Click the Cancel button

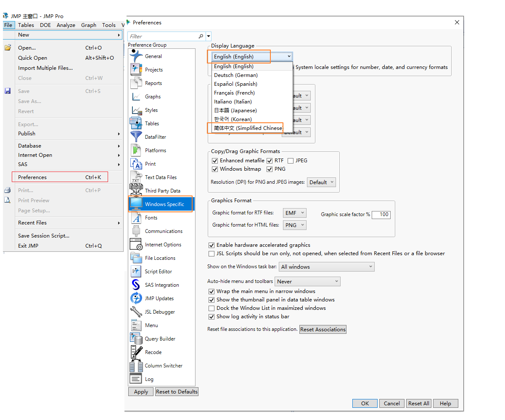392,403
